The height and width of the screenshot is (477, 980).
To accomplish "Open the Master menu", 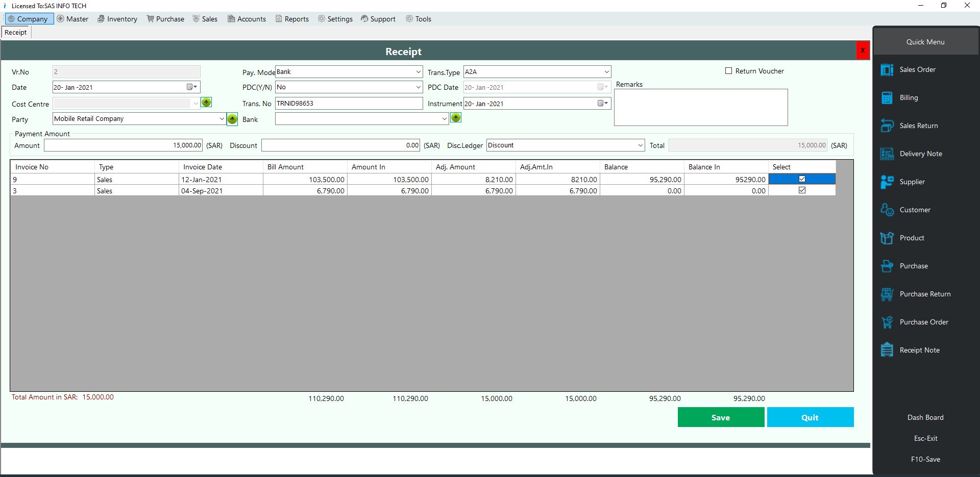I will pos(72,19).
